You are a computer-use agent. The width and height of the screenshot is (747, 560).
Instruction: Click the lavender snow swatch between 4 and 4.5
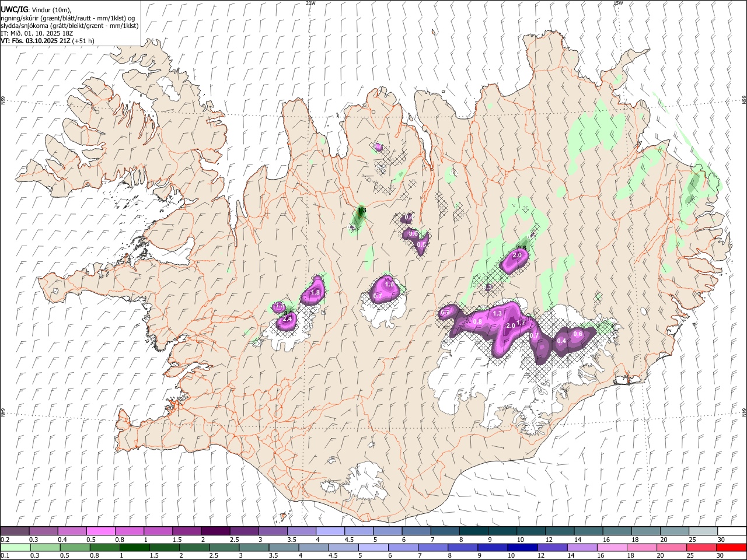click(x=330, y=531)
